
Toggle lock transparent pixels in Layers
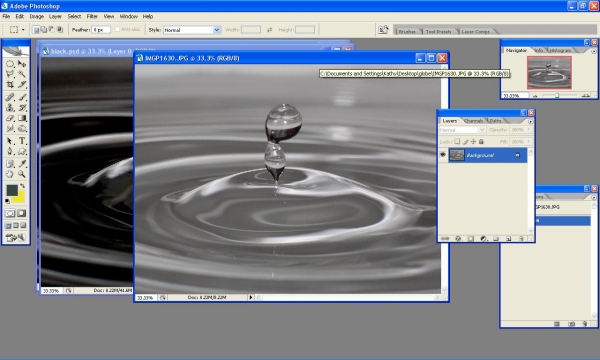pos(457,142)
